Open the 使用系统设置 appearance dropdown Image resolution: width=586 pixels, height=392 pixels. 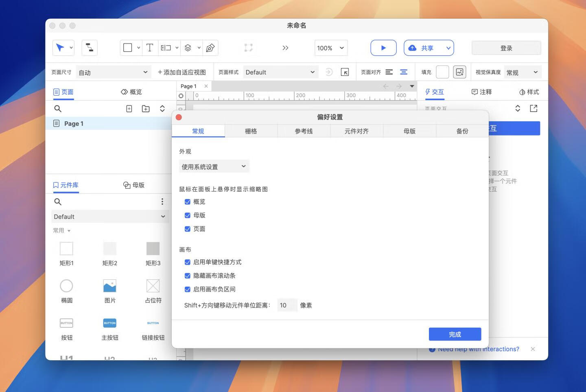click(214, 166)
